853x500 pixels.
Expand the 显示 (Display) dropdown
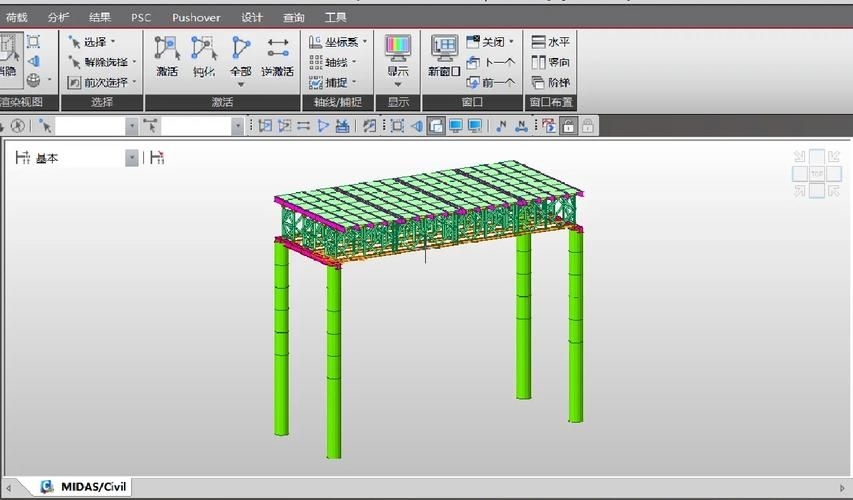(x=397, y=84)
